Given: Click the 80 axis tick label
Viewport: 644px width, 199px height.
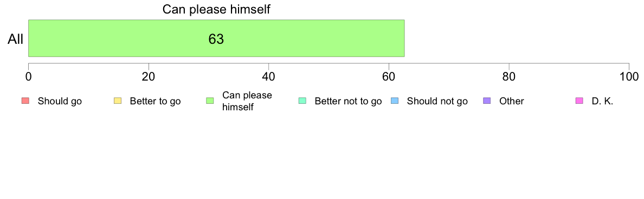Looking at the screenshot, I should tap(509, 77).
